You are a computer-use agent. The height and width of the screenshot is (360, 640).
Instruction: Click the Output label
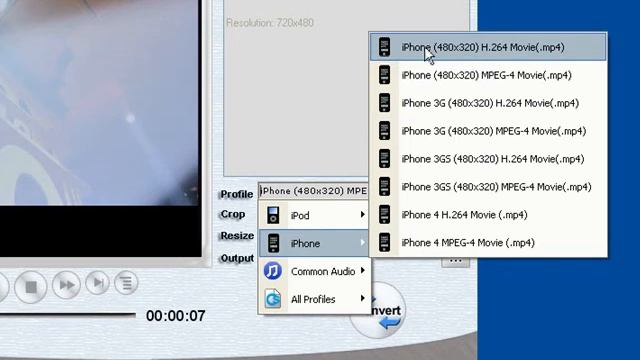pos(237,258)
